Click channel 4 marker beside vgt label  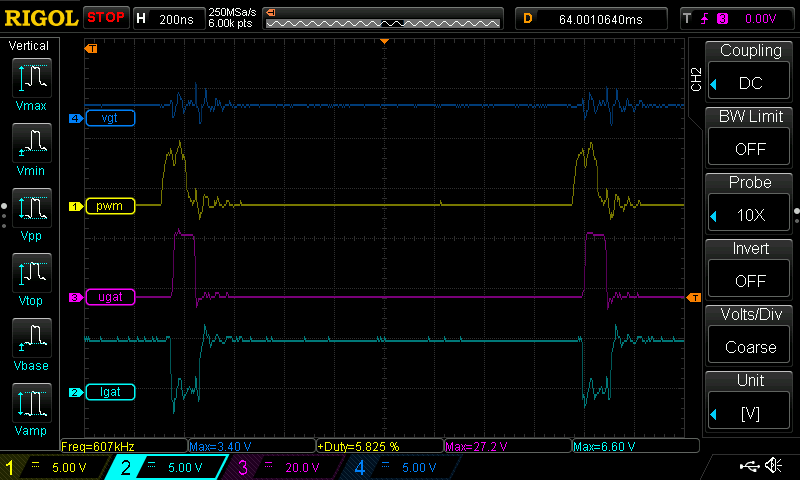coord(76,118)
